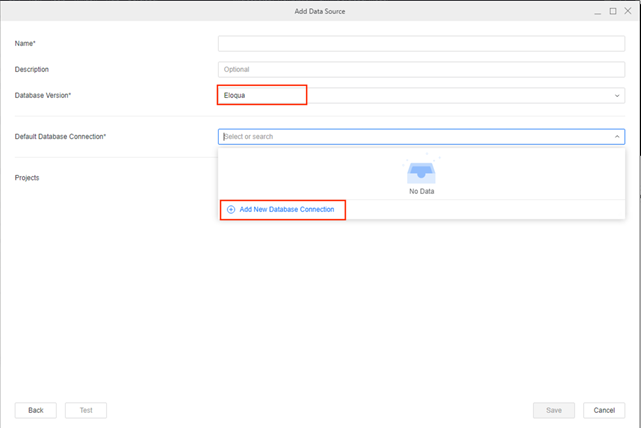Click the Test button
The height and width of the screenshot is (428, 641).
tap(86, 410)
